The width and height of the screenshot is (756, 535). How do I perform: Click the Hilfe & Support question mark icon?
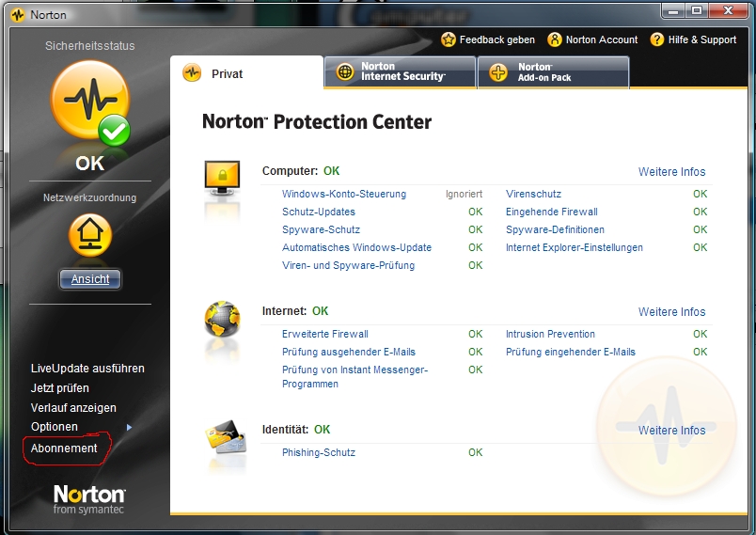656,39
